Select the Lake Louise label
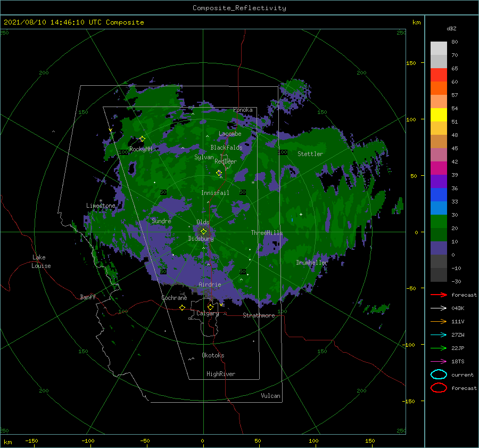The width and height of the screenshot is (479, 448). [x=41, y=262]
